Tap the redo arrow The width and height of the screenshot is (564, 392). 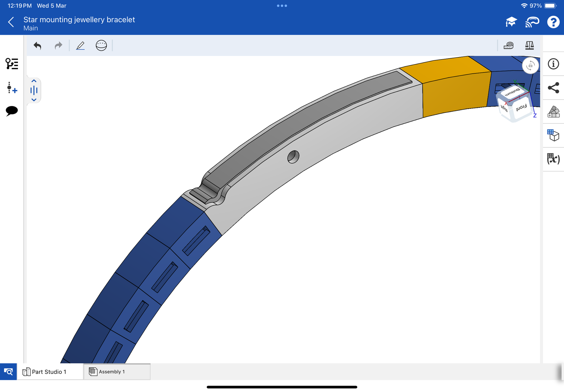[58, 46]
